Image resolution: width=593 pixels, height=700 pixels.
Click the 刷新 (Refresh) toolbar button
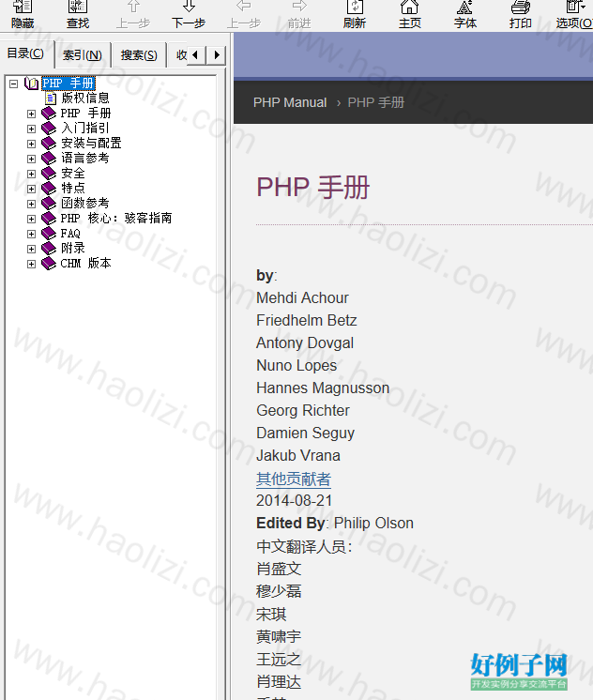pyautogui.click(x=355, y=14)
